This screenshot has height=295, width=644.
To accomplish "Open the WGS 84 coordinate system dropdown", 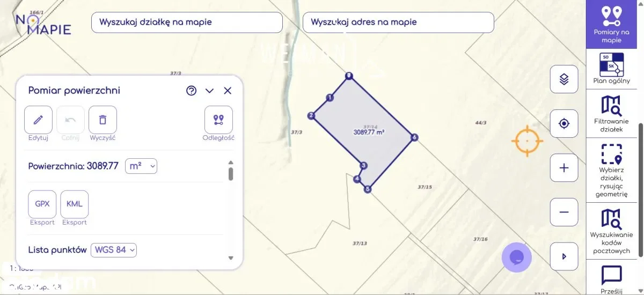I will click(x=114, y=250).
